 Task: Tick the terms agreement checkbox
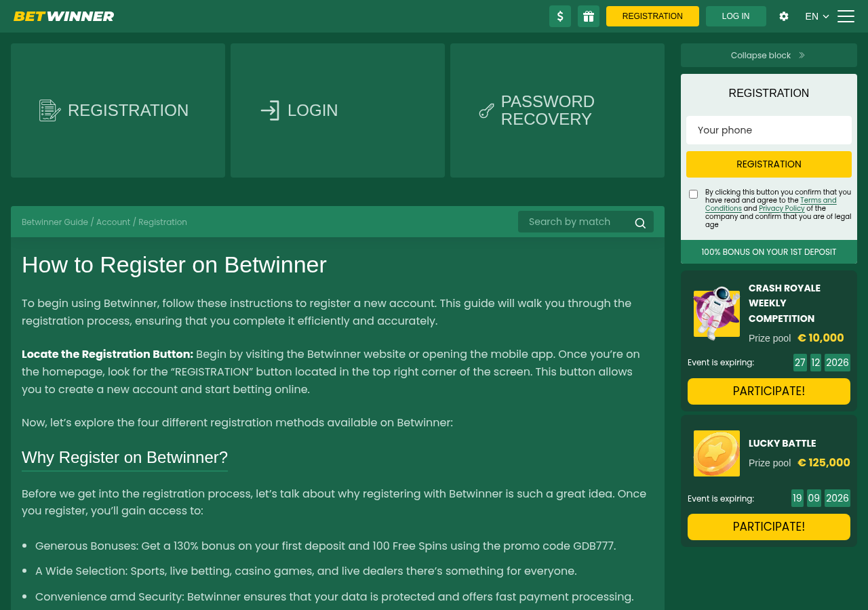[x=693, y=195]
